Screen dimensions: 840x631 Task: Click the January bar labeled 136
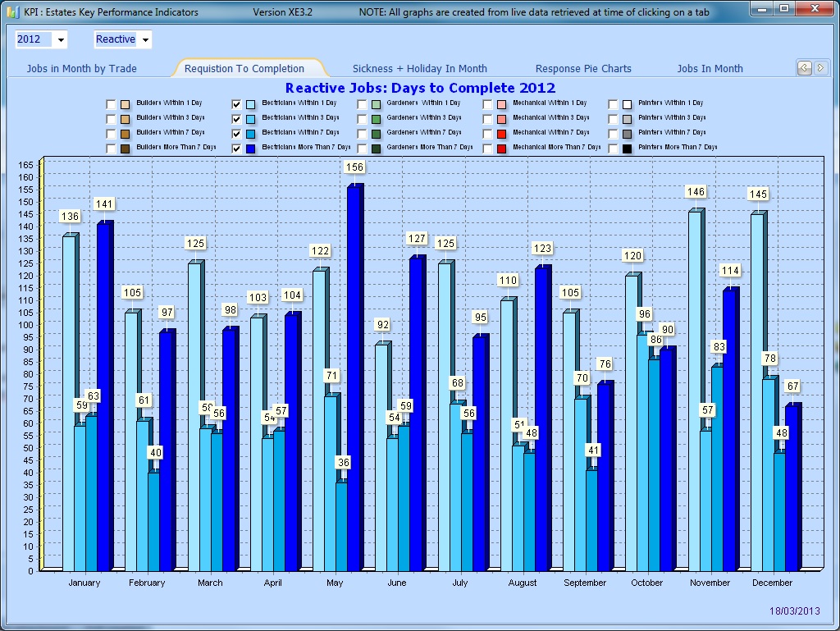click(69, 404)
